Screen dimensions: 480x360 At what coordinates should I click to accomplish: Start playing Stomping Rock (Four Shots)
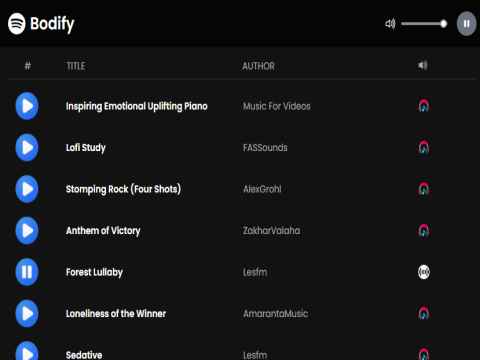point(27,189)
